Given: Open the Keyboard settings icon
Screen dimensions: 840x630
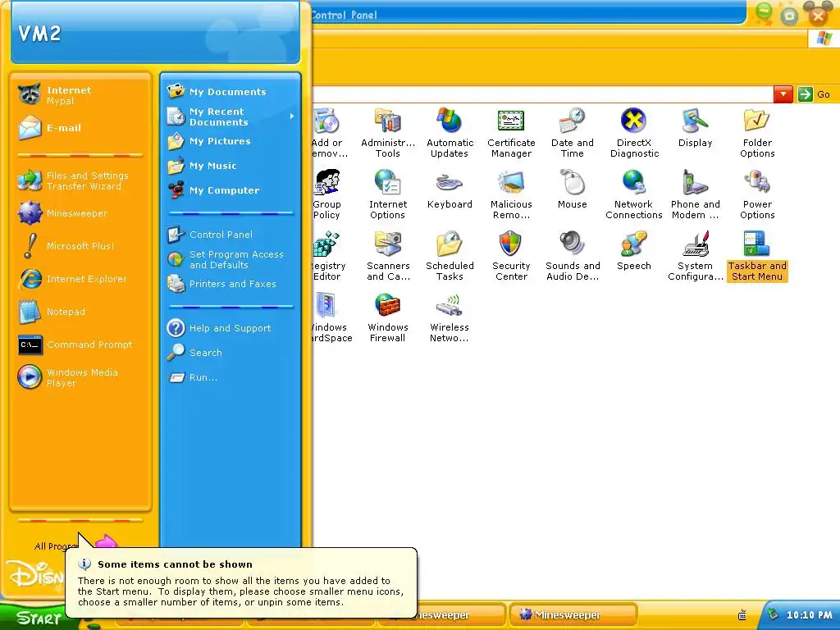Looking at the screenshot, I should click(450, 189).
